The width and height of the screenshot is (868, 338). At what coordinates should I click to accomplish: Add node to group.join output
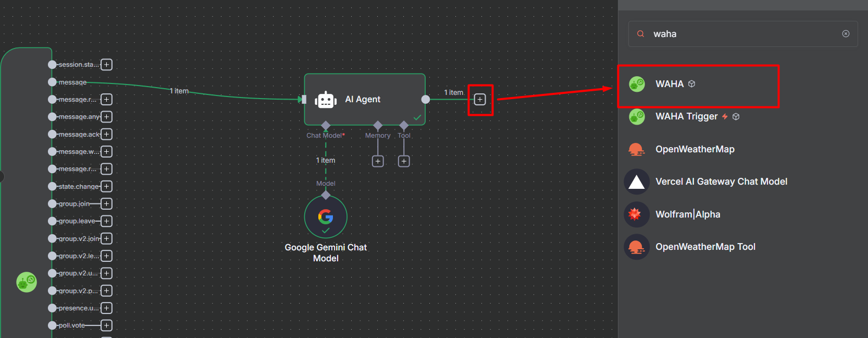[x=106, y=204]
